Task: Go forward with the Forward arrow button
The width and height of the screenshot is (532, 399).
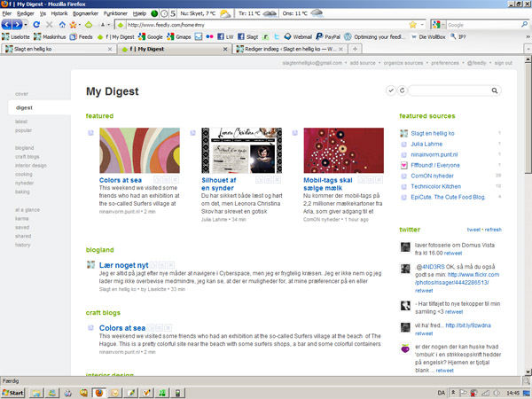Action: (x=17, y=25)
